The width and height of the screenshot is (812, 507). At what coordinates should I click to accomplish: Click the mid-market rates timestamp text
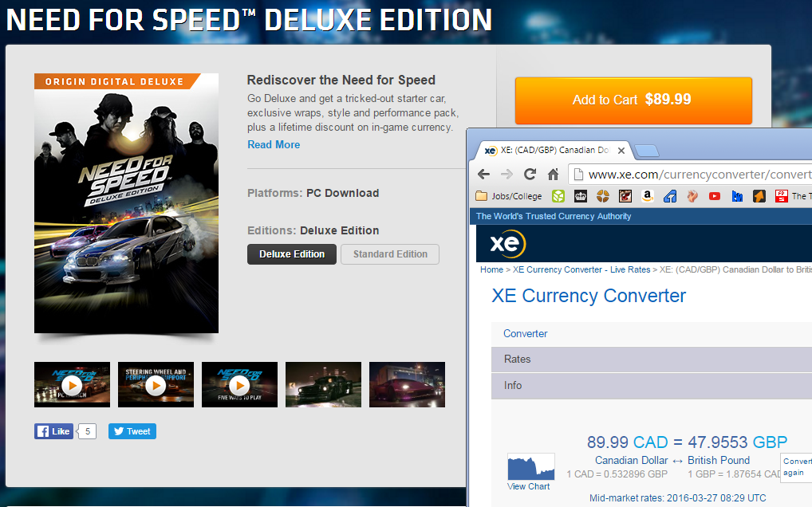(x=677, y=498)
